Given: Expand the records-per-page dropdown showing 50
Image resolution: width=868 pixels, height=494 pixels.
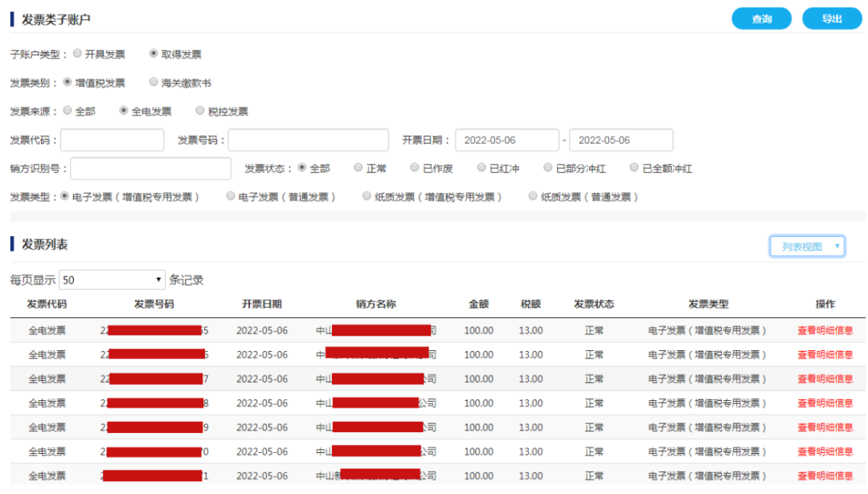Looking at the screenshot, I should click(112, 280).
